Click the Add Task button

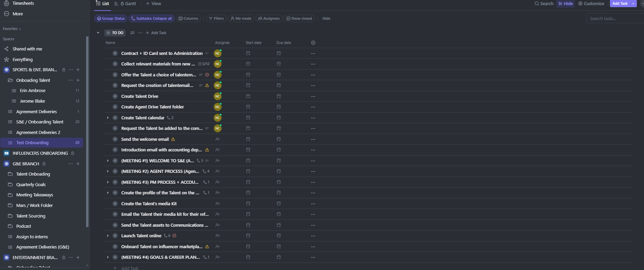(x=619, y=4)
